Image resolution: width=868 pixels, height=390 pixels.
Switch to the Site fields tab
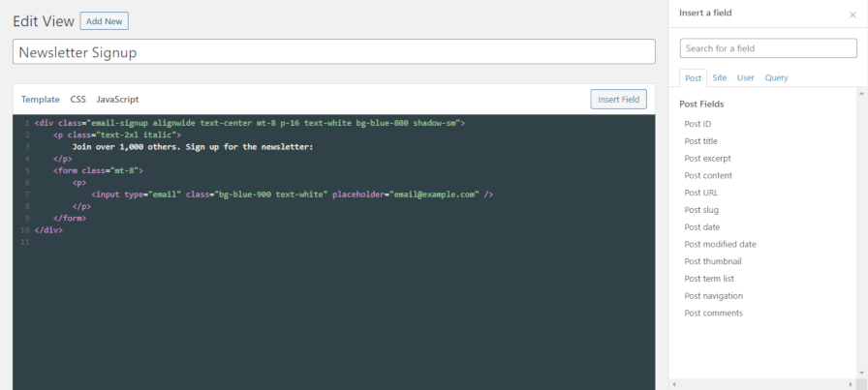[x=720, y=77]
